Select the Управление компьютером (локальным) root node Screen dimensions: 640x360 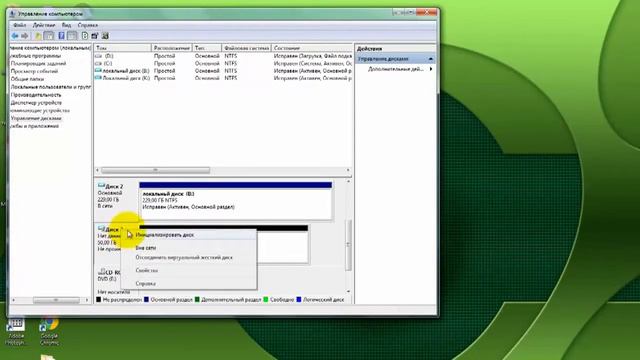(50, 48)
